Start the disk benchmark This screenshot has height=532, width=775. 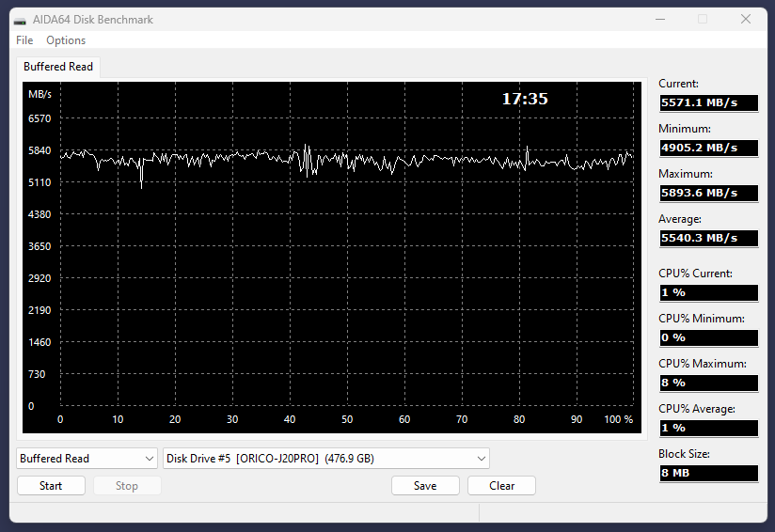(51, 486)
